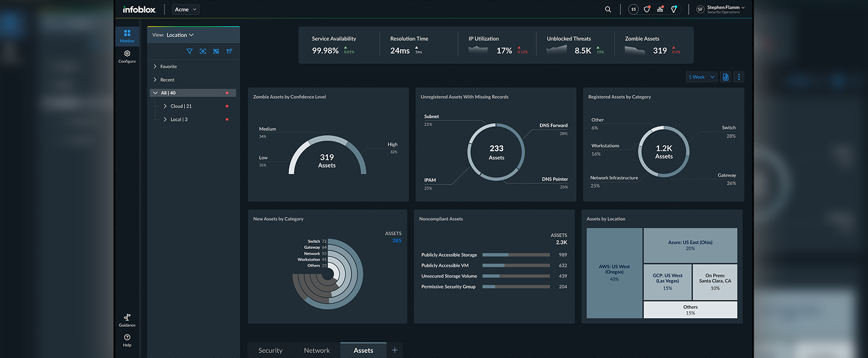Change the 1 Week time range dropdown
The height and width of the screenshot is (358, 868).
coord(701,77)
